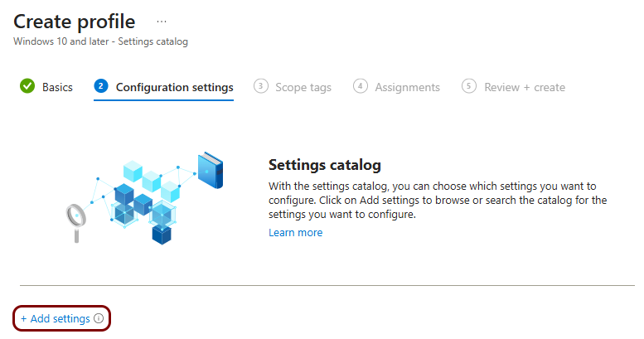Screen dimensions: 644x339
Task: Click the step 2 circle icon
Action: point(101,86)
